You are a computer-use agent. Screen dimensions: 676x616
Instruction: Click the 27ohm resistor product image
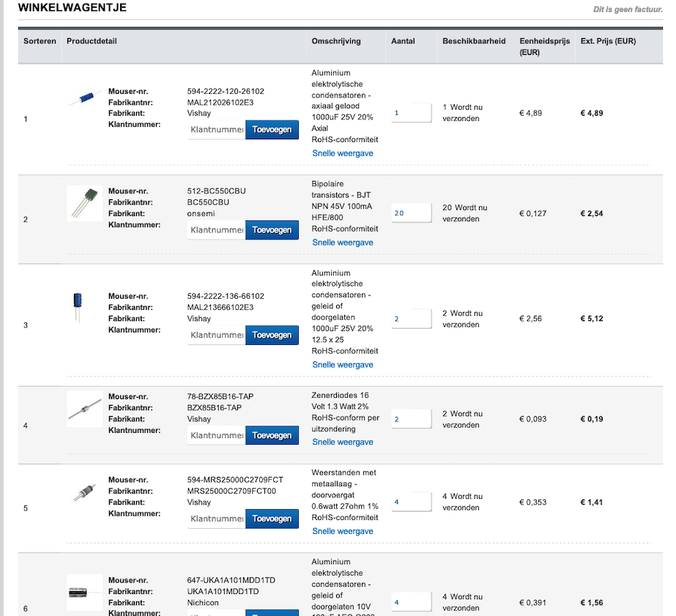pyautogui.click(x=84, y=491)
